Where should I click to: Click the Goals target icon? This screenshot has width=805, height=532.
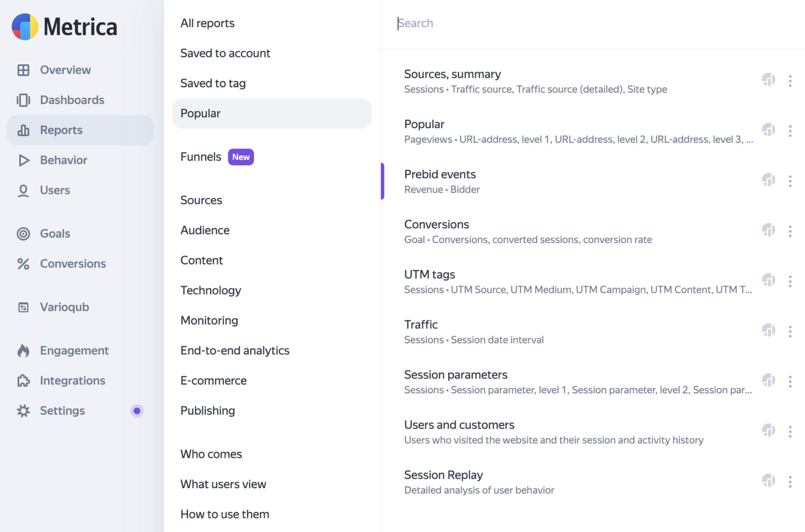pyautogui.click(x=23, y=234)
